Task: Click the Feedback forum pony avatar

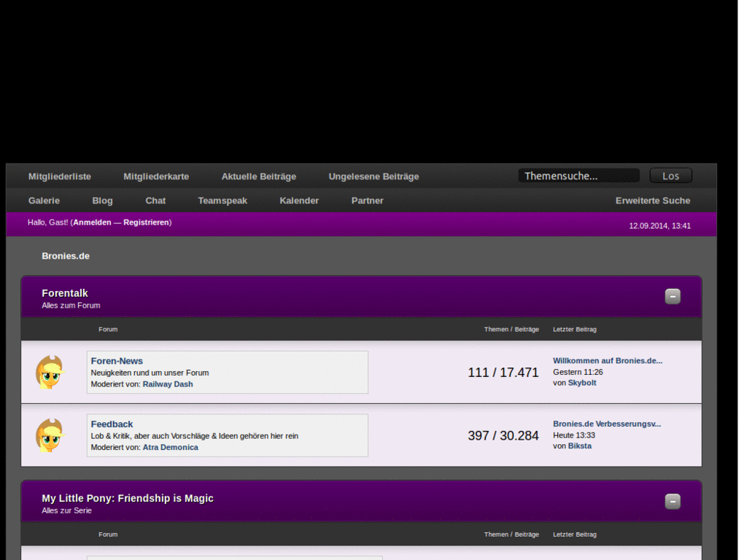Action: tap(49, 435)
